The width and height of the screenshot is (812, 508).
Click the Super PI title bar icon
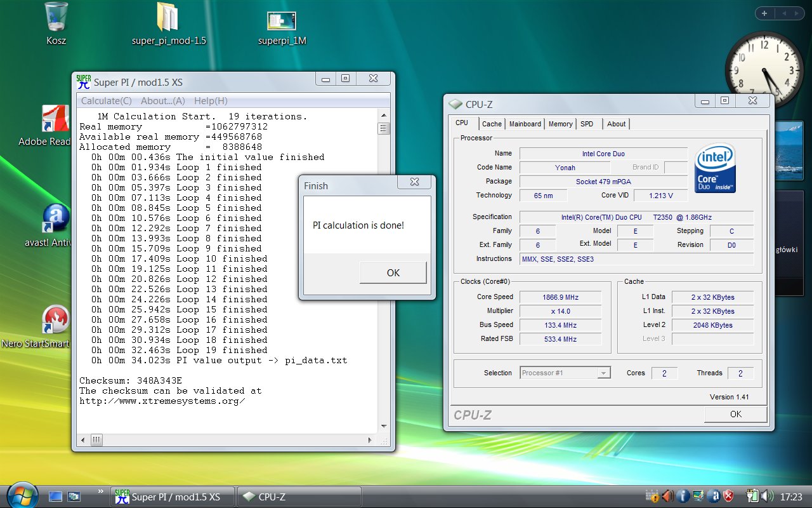(84, 81)
